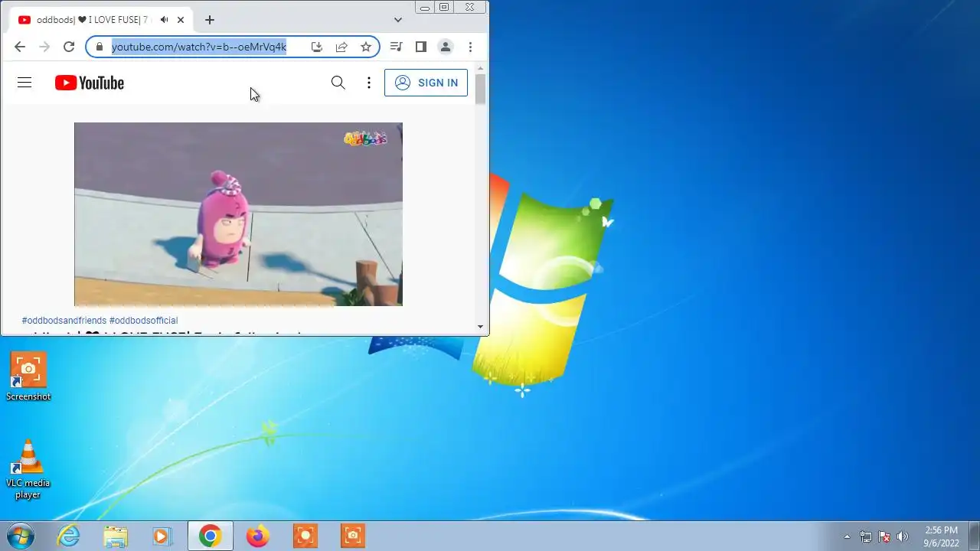980x551 pixels.
Task: Open YouTube search
Action: pyautogui.click(x=338, y=83)
